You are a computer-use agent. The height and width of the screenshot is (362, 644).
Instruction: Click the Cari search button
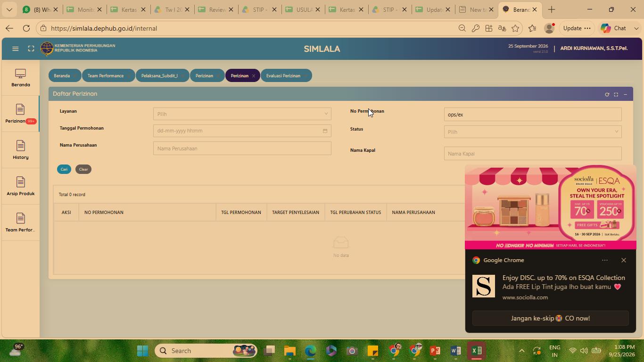click(64, 169)
